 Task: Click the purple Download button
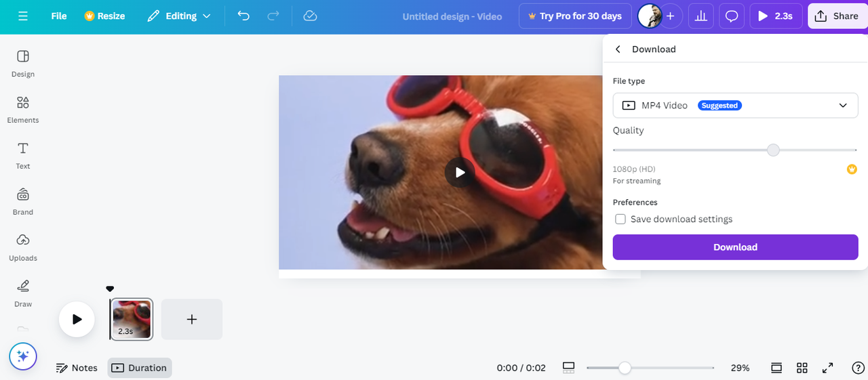point(735,247)
